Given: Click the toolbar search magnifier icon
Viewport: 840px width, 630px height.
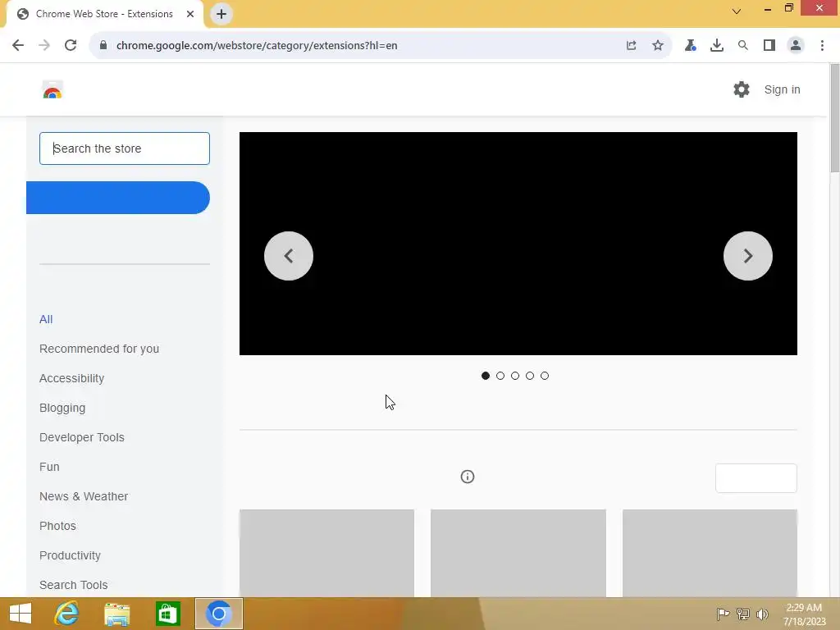Looking at the screenshot, I should coord(743,46).
